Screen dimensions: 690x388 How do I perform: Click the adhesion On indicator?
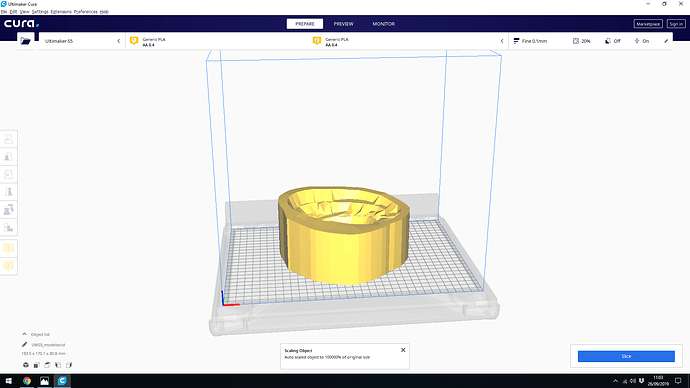point(642,41)
